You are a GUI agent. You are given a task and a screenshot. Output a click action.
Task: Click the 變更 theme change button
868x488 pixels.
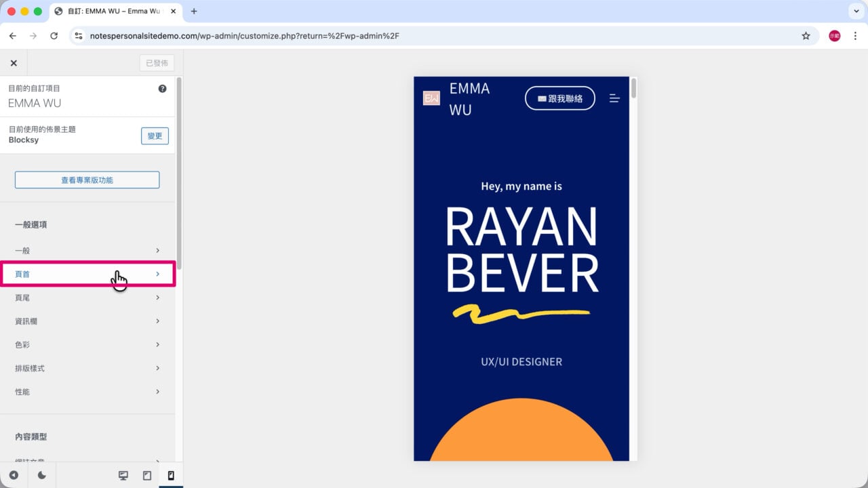pos(155,136)
